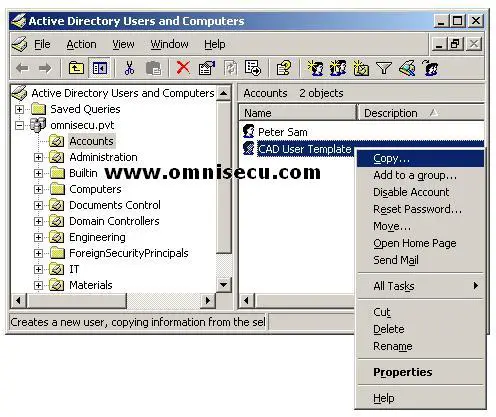Click the Forward arrow toolbar icon
Screen dimensions: 496x417
tap(45, 68)
